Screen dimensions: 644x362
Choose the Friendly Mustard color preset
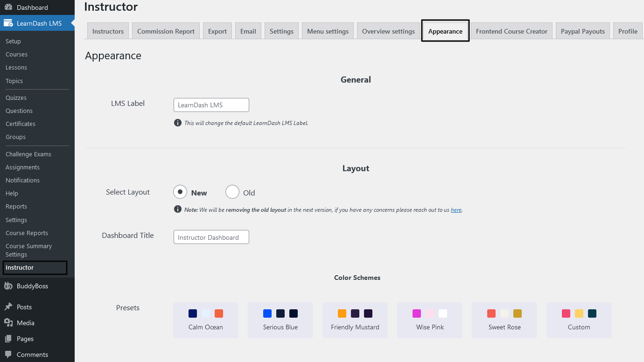355,320
